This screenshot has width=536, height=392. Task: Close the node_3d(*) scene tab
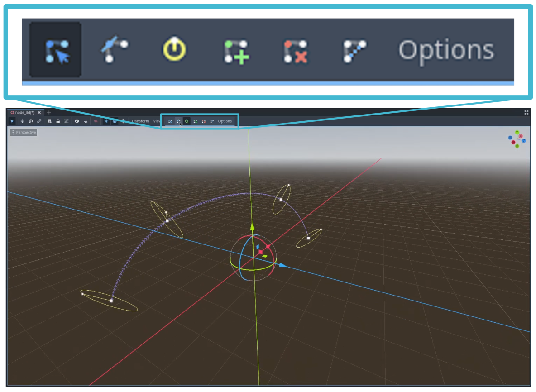click(39, 112)
